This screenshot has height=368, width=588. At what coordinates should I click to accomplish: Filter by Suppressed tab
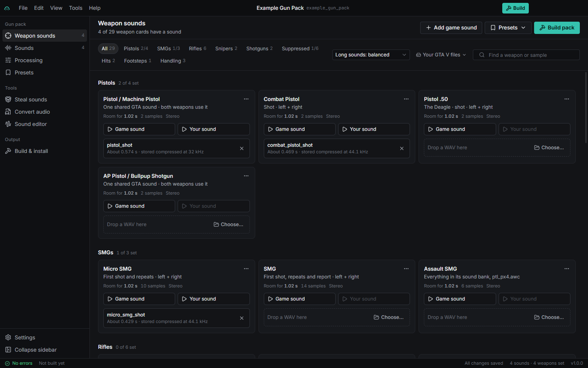pos(300,49)
